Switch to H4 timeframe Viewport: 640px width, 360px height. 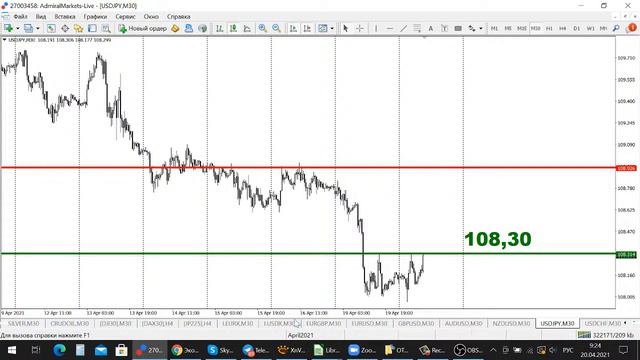563,28
